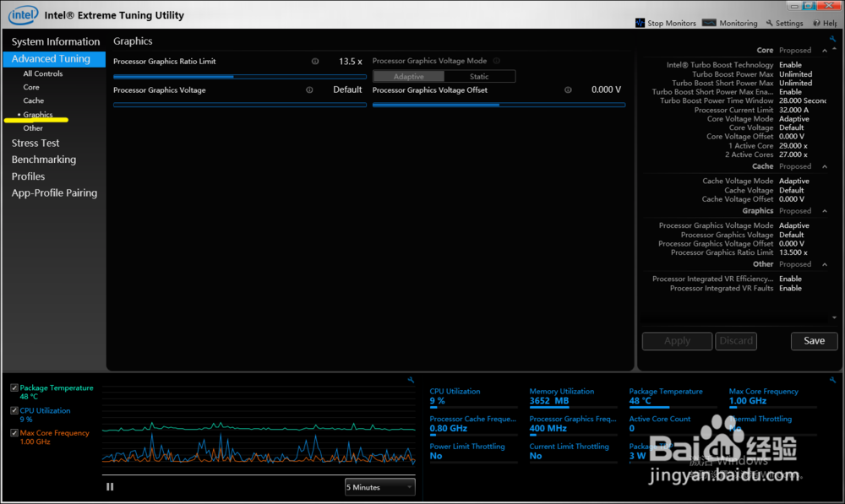Click Settings label in title bar

click(x=789, y=23)
